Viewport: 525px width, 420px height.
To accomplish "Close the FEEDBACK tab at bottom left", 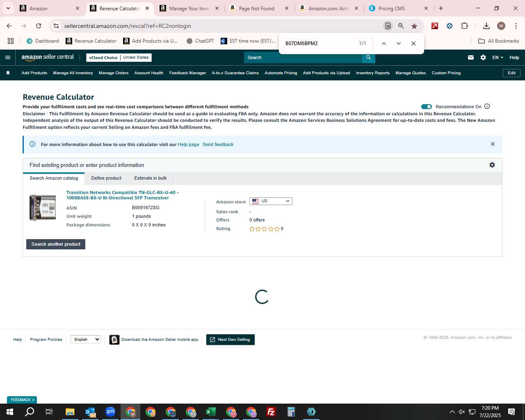I will click(x=33, y=400).
